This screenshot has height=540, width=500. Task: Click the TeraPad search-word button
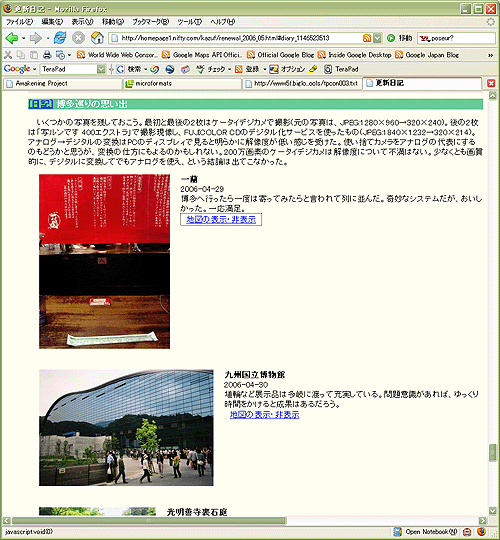point(341,69)
